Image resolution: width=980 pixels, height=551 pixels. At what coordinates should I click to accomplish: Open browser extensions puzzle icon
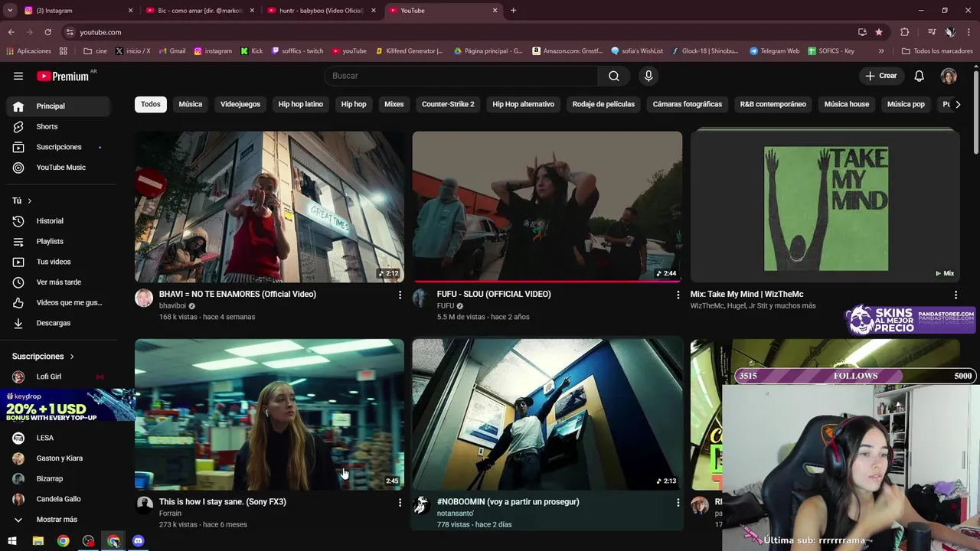pyautogui.click(x=905, y=32)
